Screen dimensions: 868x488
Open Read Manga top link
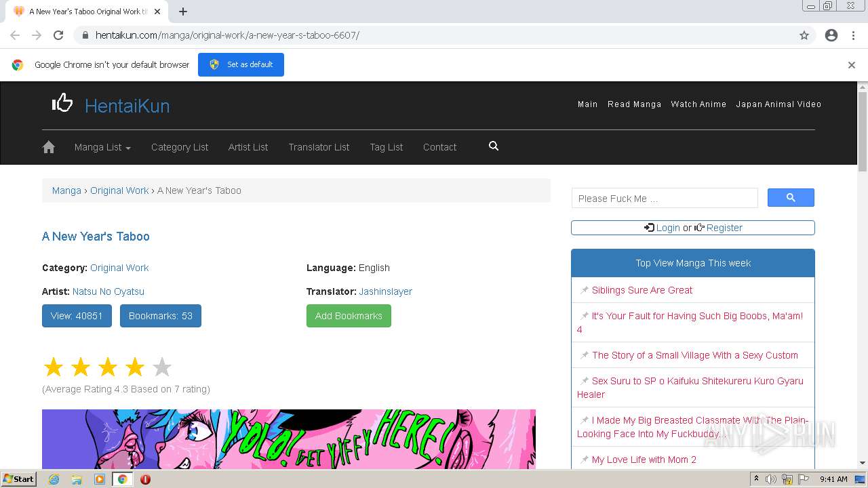(635, 104)
